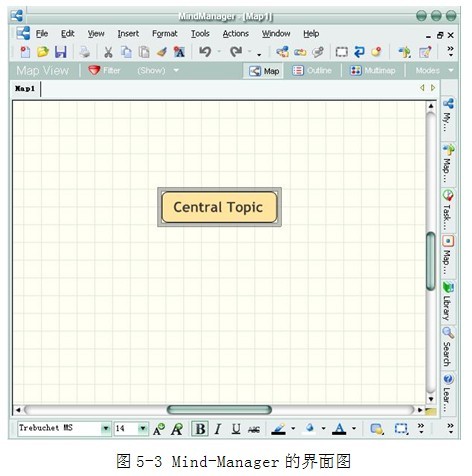The height and width of the screenshot is (476, 472).
Task: Click the Format Painter brush icon
Action: [x=162, y=52]
